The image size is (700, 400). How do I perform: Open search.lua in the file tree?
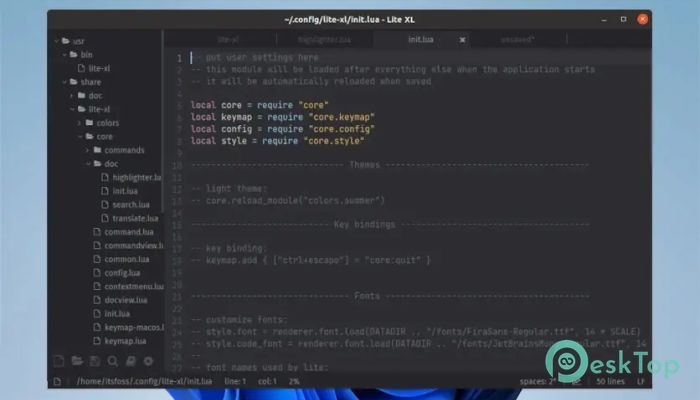(131, 204)
